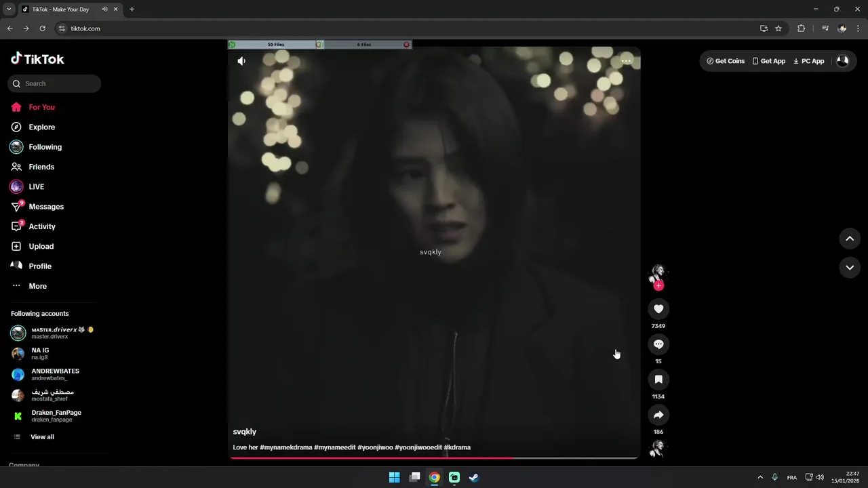This screenshot has width=868, height=488.
Task: Share the video with arrow icon
Action: pos(658,415)
